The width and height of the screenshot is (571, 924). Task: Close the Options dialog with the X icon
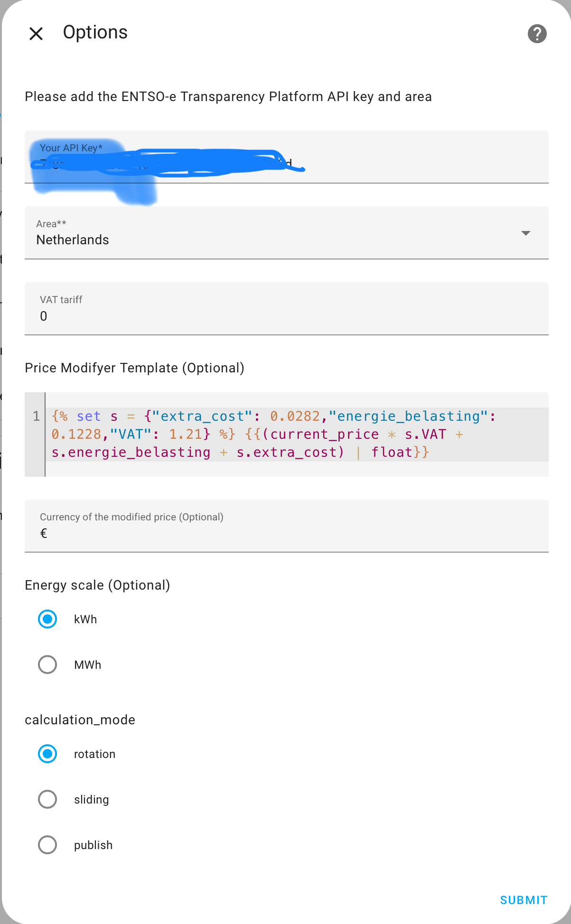tap(36, 34)
